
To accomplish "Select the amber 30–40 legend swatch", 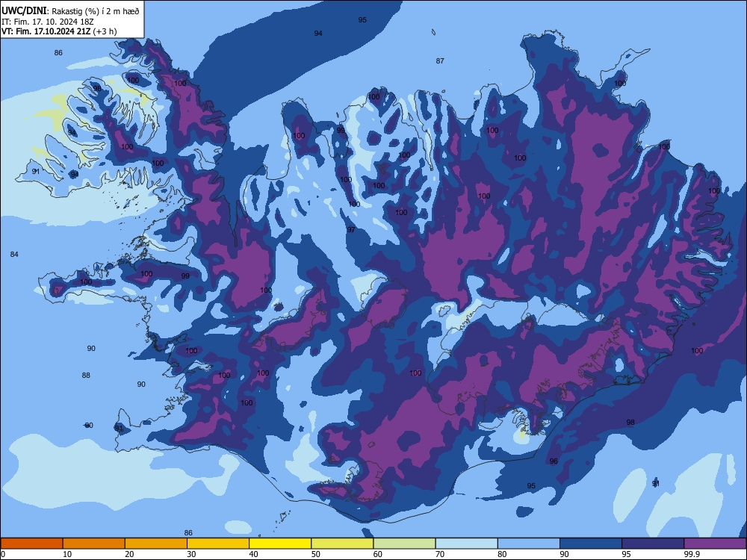I will [x=218, y=544].
